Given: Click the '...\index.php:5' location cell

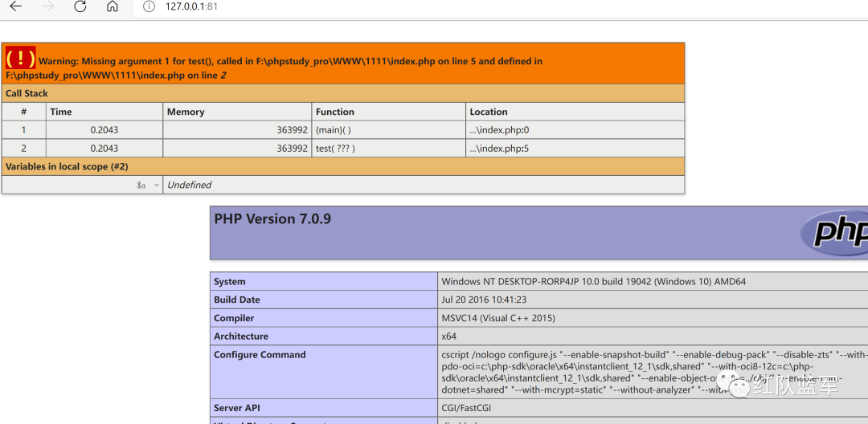Looking at the screenshot, I should (x=575, y=148).
